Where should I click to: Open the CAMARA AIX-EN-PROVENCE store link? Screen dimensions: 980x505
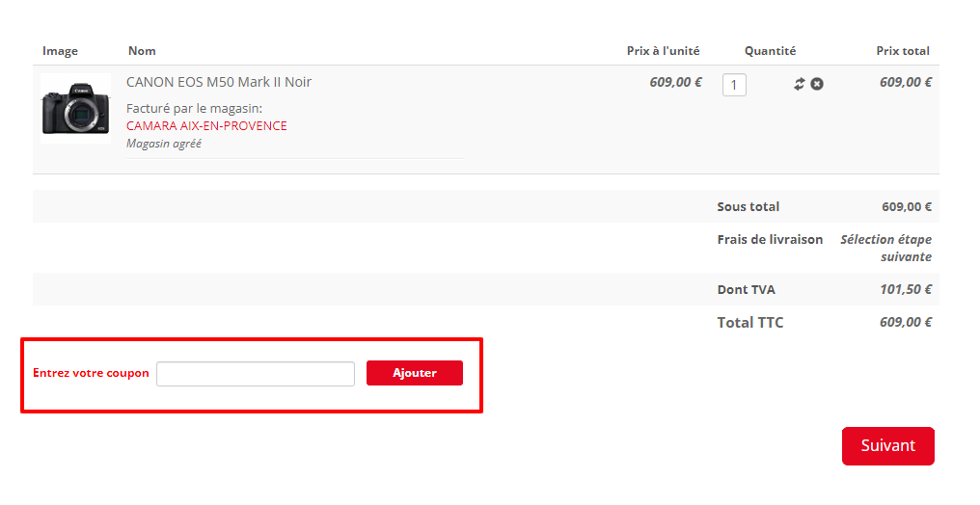206,125
